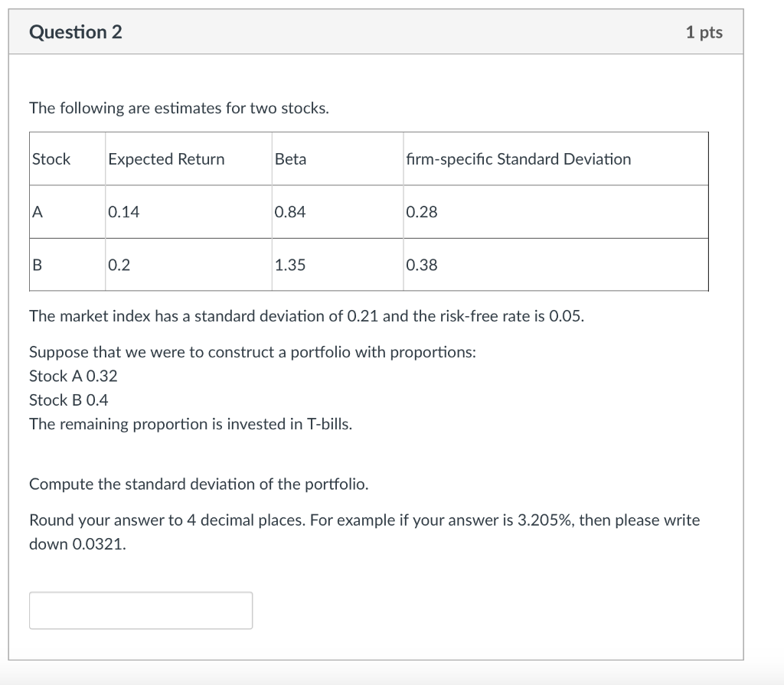The width and height of the screenshot is (784, 685).
Task: Select the 0.84 beta value cell
Action: [289, 212]
